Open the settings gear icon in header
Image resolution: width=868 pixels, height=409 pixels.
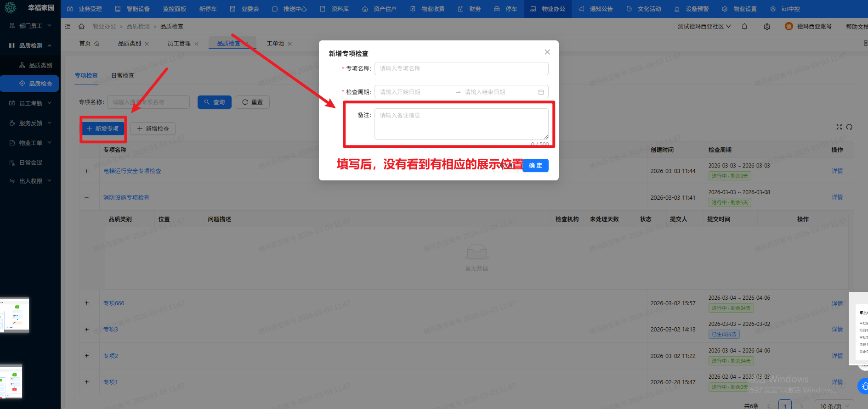click(767, 27)
